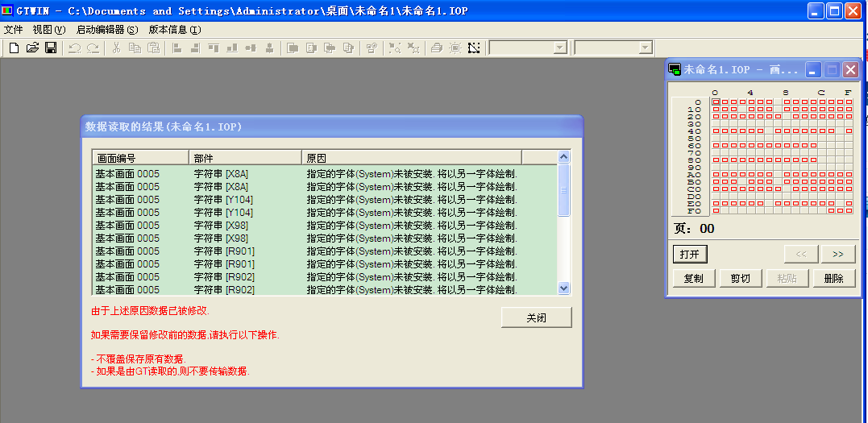Click the 打开 button in screen manager
This screenshot has height=423, width=868.
689,254
